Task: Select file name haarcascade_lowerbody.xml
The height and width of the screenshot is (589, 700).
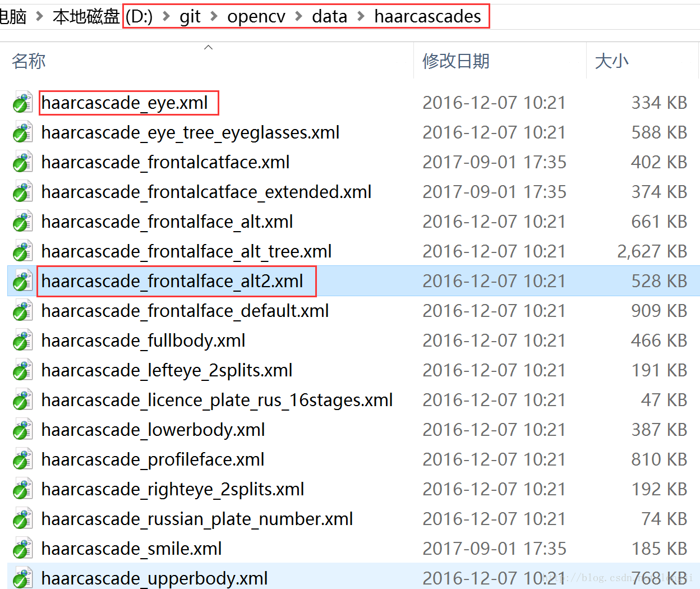Action: (x=153, y=430)
